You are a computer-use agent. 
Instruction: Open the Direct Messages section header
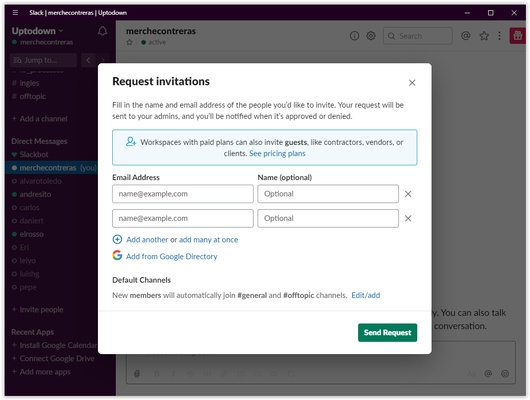coord(39,141)
